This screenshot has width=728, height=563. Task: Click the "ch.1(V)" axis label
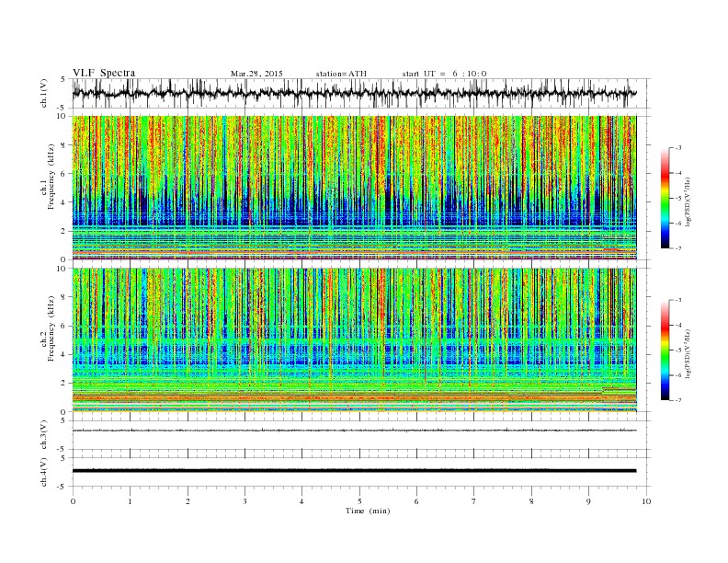(44, 93)
